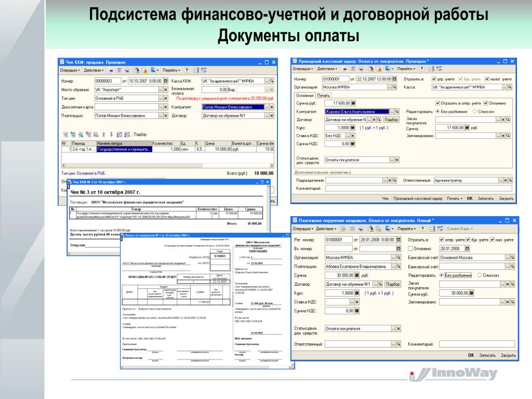Image resolution: width=532 pixels, height=399 pixels.
Task: Select the 'Государственное и муниципа...' table cell
Action: tap(124, 149)
